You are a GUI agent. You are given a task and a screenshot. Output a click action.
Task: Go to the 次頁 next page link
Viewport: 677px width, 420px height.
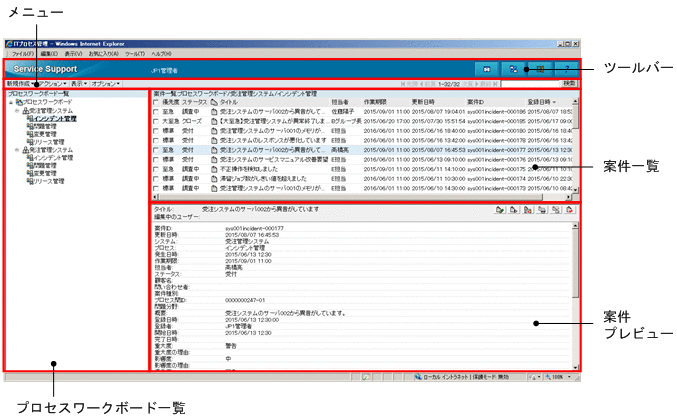tap(470, 84)
